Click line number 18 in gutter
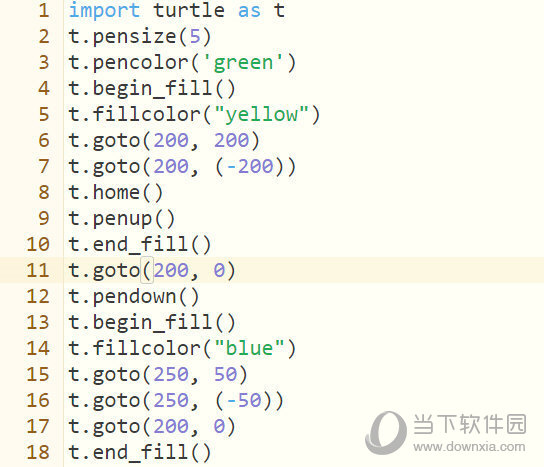The image size is (544, 467). click(38, 452)
